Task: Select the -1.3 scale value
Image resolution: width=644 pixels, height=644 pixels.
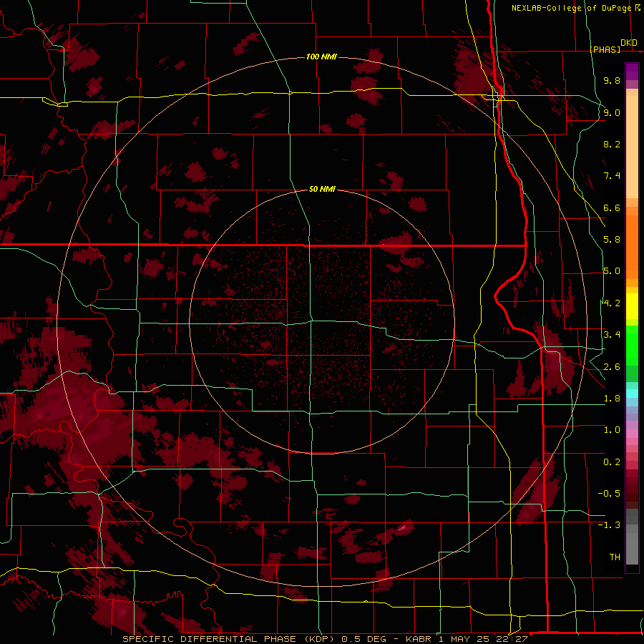Action: pyautogui.click(x=609, y=525)
